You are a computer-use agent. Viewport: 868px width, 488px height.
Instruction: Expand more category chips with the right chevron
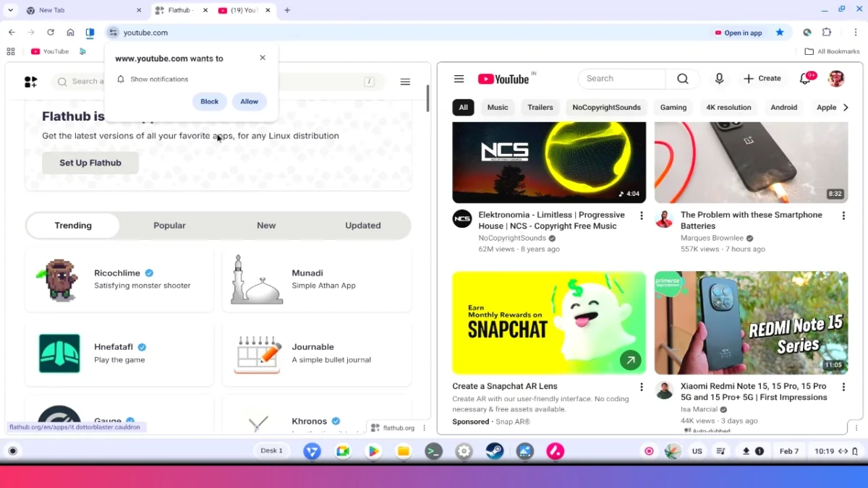click(x=846, y=107)
